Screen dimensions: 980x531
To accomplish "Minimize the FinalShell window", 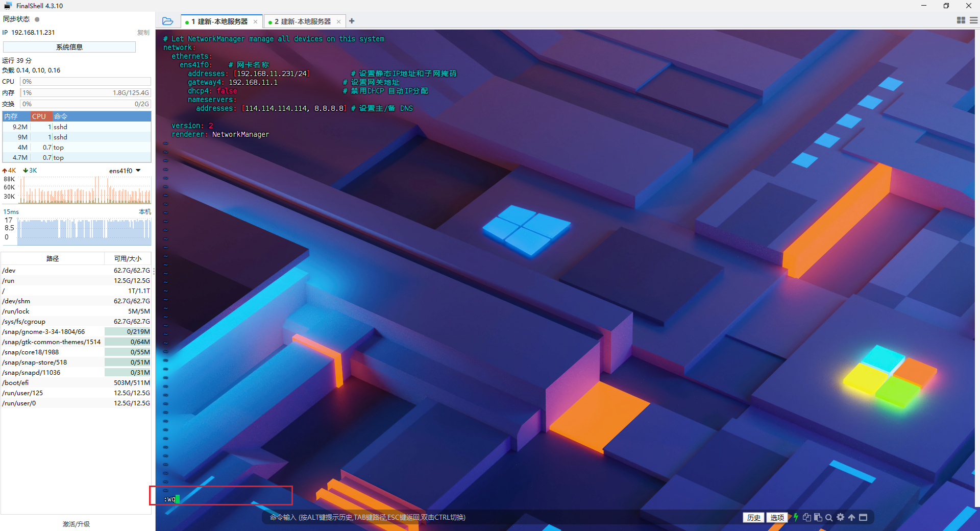I will [x=924, y=6].
